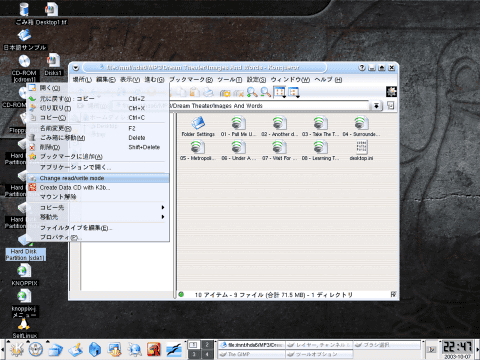This screenshot has height=360, width=480.
Task: Choose 切り取り(T) in the context menu
Action: [98, 108]
